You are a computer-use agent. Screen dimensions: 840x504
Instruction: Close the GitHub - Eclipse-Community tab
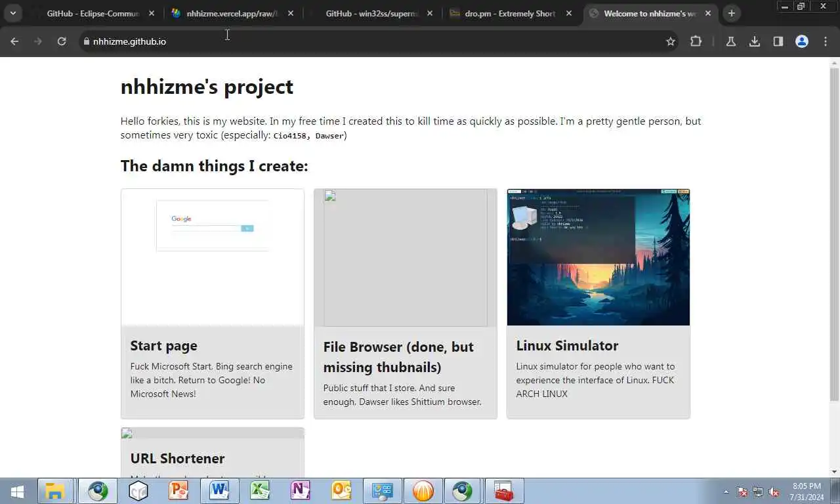click(152, 13)
